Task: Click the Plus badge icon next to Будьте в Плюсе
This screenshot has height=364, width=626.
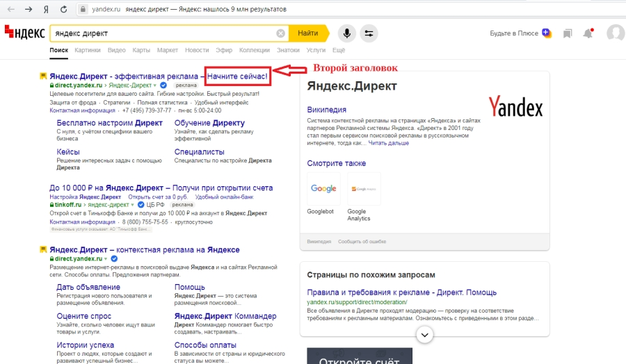Action: (x=547, y=33)
